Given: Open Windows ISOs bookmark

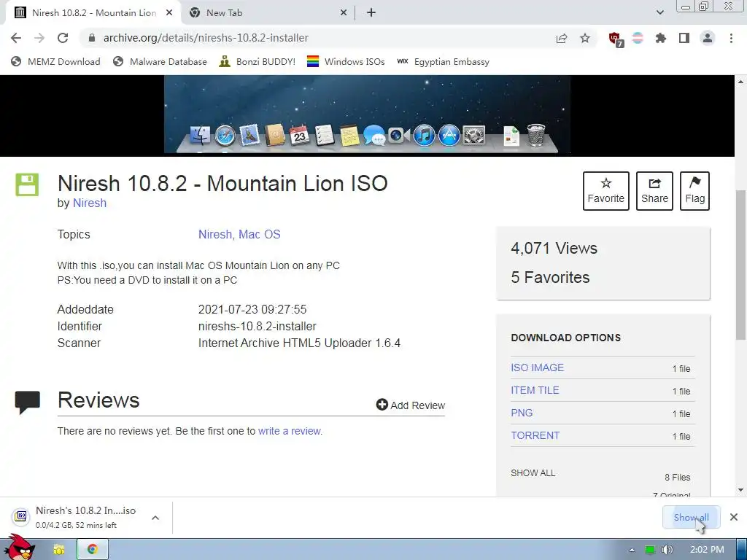Looking at the screenshot, I should [x=346, y=62].
